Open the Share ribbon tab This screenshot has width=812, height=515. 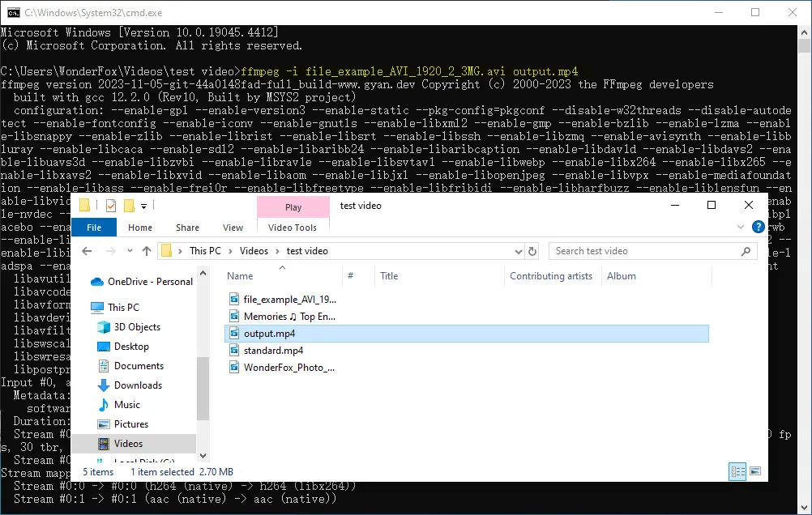pos(187,228)
